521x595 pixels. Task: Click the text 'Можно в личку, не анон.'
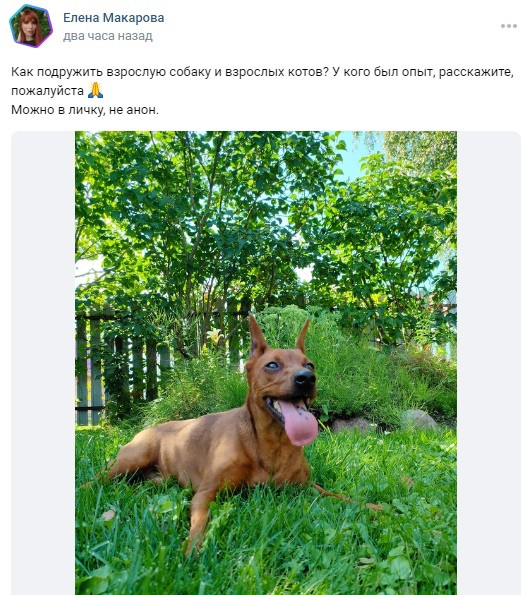point(85,110)
